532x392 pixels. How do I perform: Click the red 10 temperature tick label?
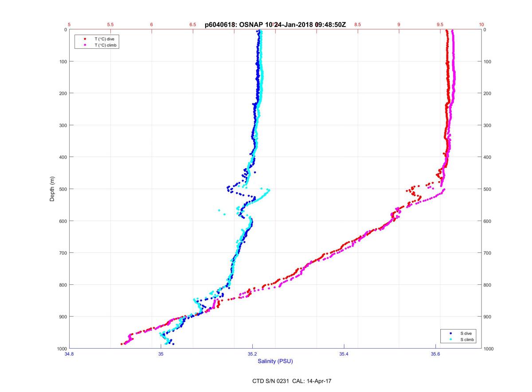click(x=481, y=25)
